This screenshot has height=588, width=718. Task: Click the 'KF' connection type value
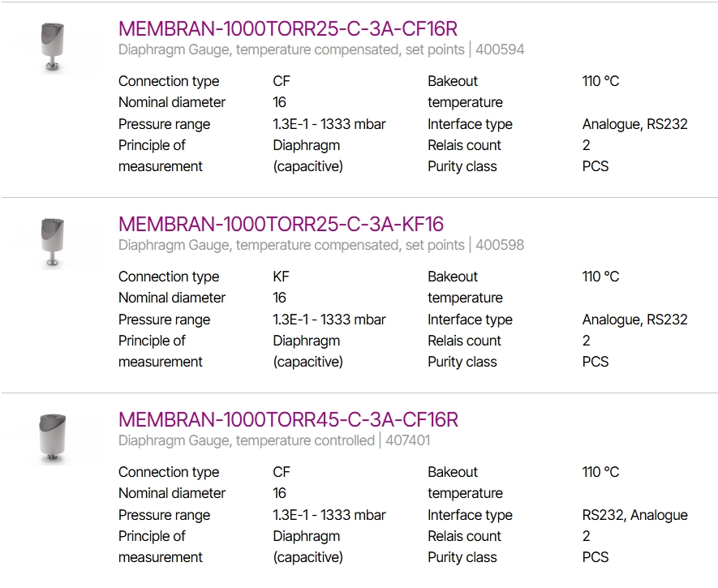pyautogui.click(x=282, y=277)
